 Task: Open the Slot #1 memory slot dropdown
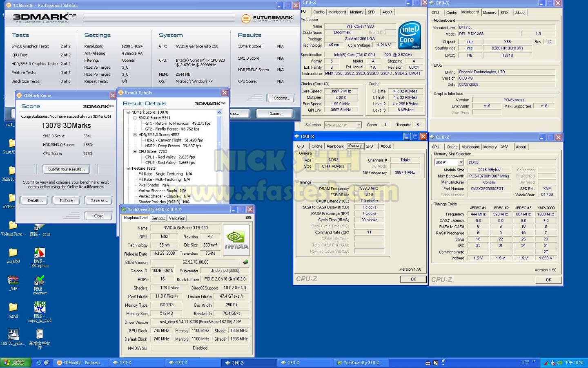tap(461, 162)
